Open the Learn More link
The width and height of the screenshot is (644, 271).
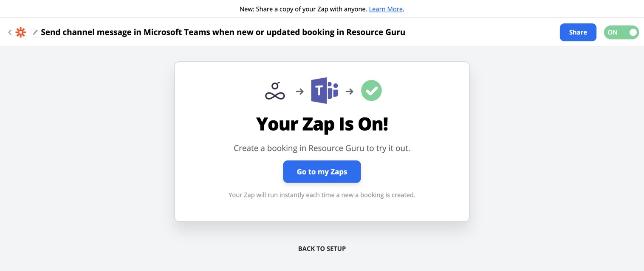tap(386, 9)
